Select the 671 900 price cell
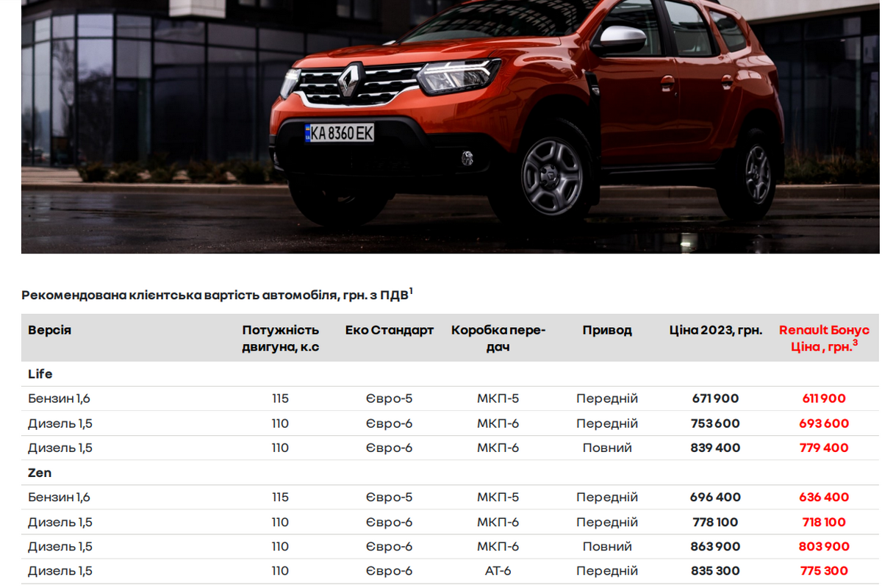Screen dimensions: 882x588 point(715,398)
